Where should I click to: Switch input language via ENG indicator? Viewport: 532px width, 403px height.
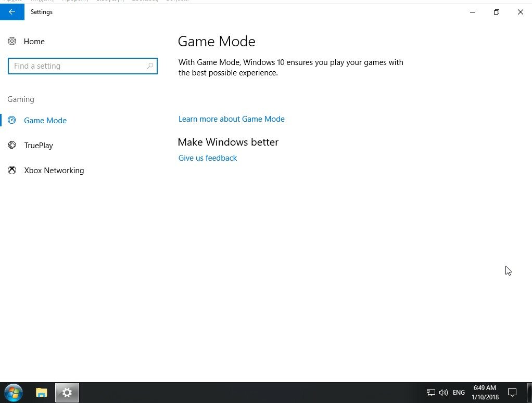click(x=459, y=393)
